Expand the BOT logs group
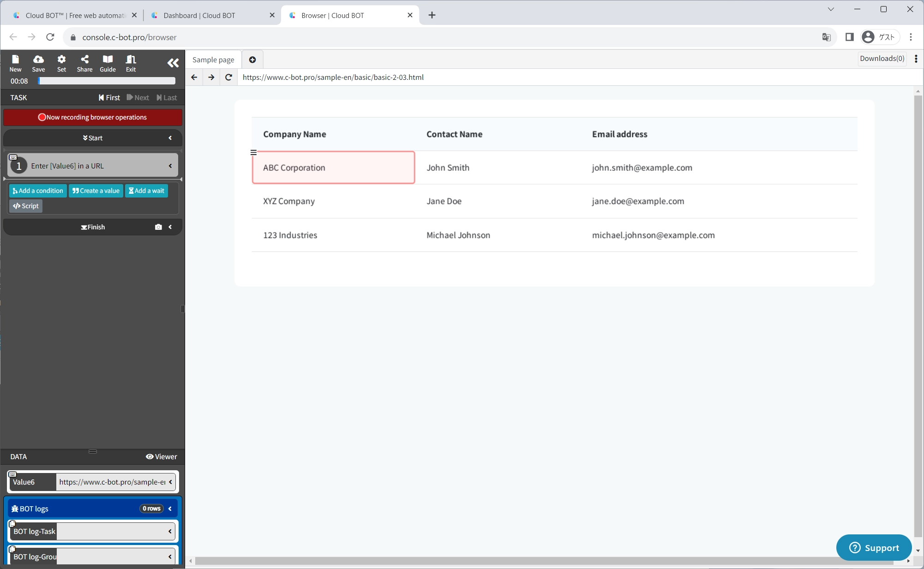This screenshot has width=924, height=569. pos(170,509)
